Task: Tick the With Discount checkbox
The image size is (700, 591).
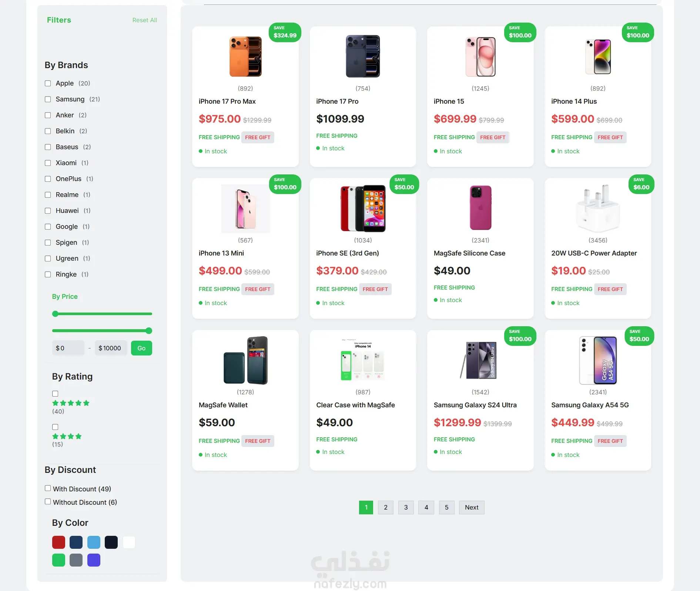Action: [48, 488]
